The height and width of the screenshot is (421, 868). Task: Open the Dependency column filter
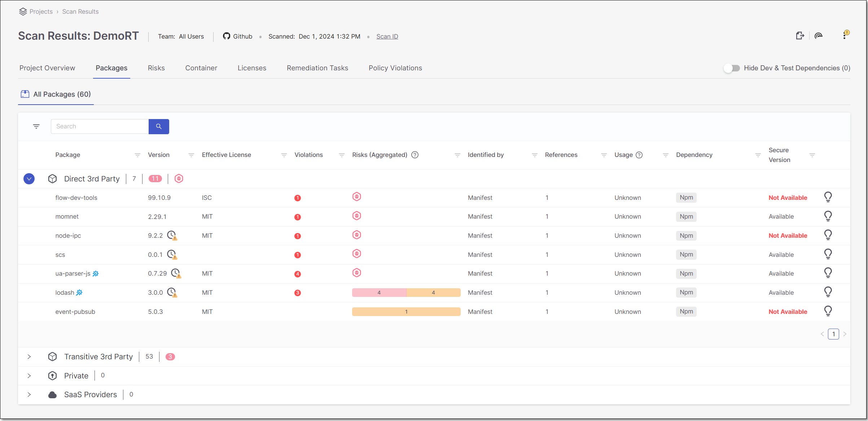point(758,155)
